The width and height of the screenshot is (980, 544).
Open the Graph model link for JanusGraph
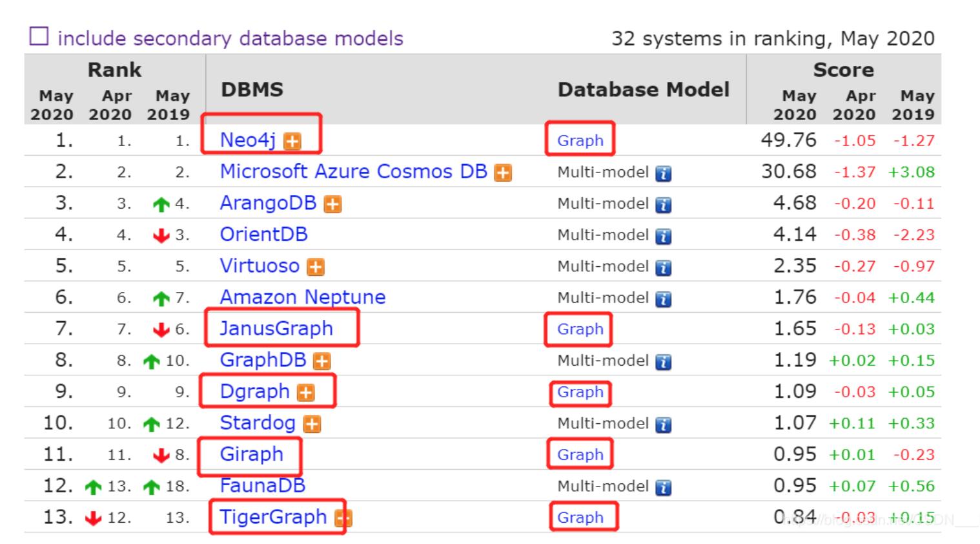pos(580,329)
